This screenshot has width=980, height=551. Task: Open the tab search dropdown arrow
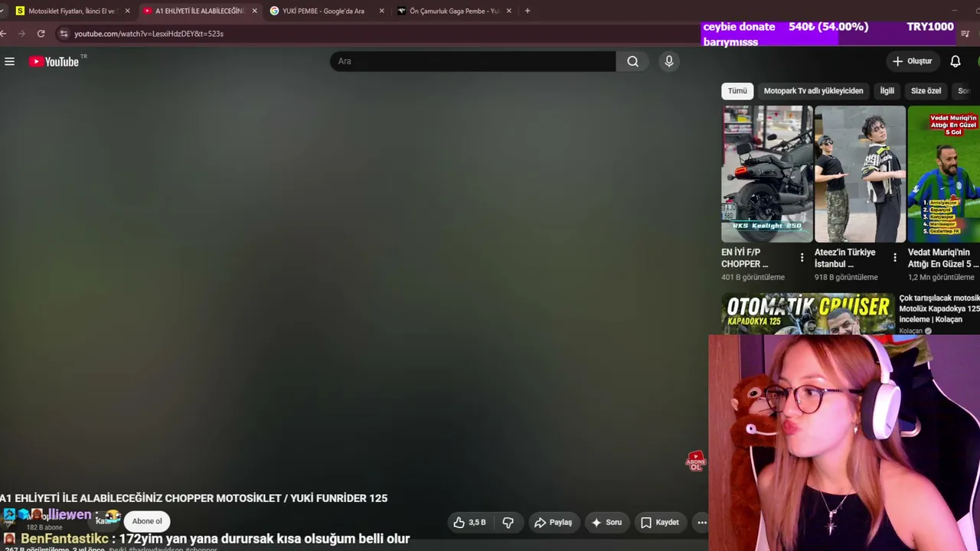point(2,11)
